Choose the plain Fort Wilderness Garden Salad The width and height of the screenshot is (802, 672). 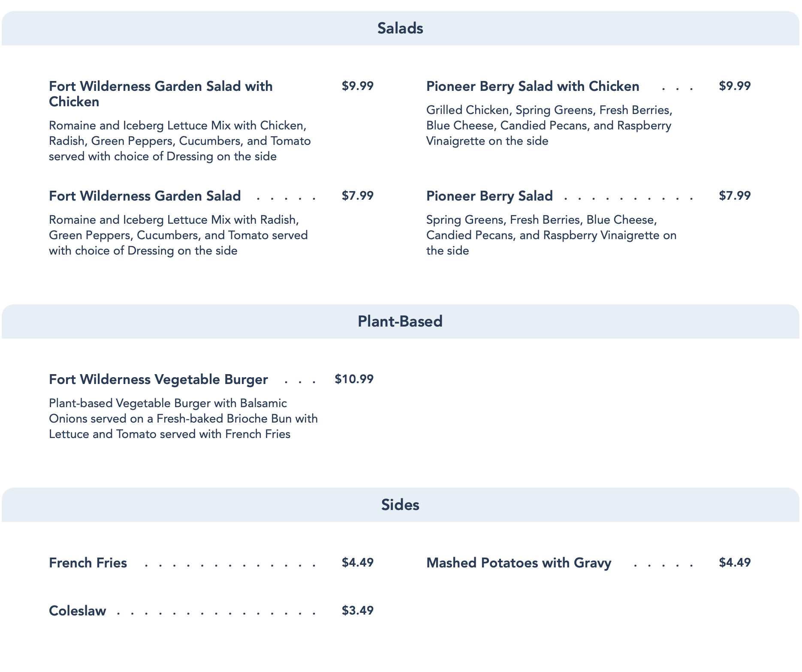[x=145, y=196]
